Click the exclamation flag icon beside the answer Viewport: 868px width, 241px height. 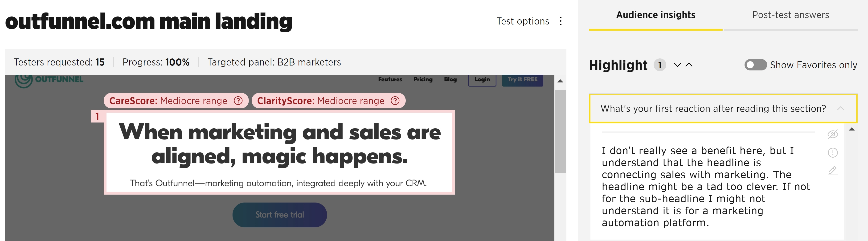(x=833, y=153)
